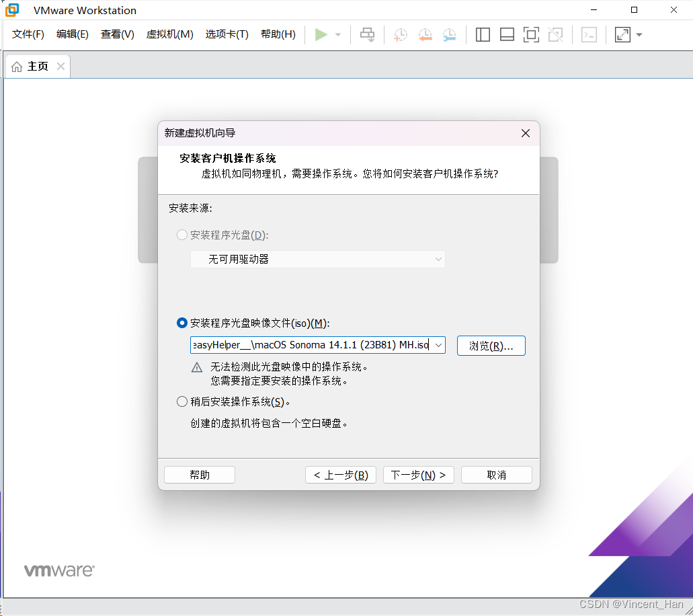Open the power options dropdown arrow
Image resolution: width=693 pixels, height=616 pixels.
tap(338, 34)
